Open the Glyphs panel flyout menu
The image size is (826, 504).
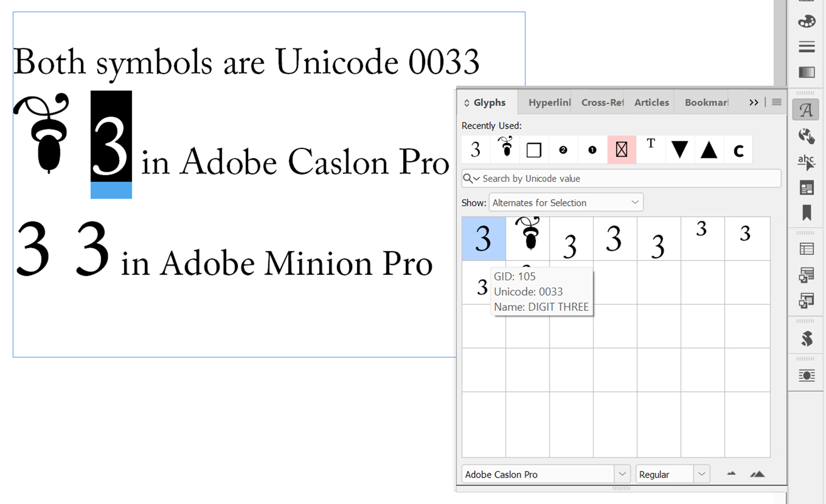click(x=776, y=102)
